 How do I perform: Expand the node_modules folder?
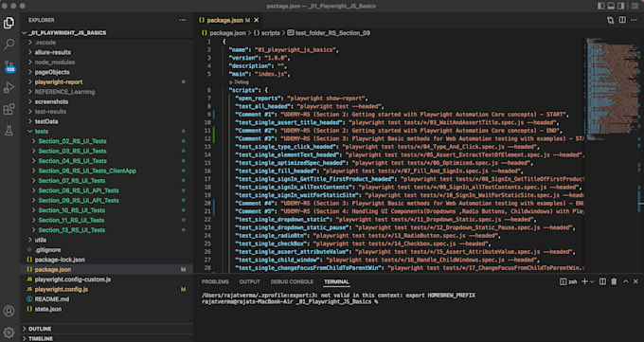55,63
